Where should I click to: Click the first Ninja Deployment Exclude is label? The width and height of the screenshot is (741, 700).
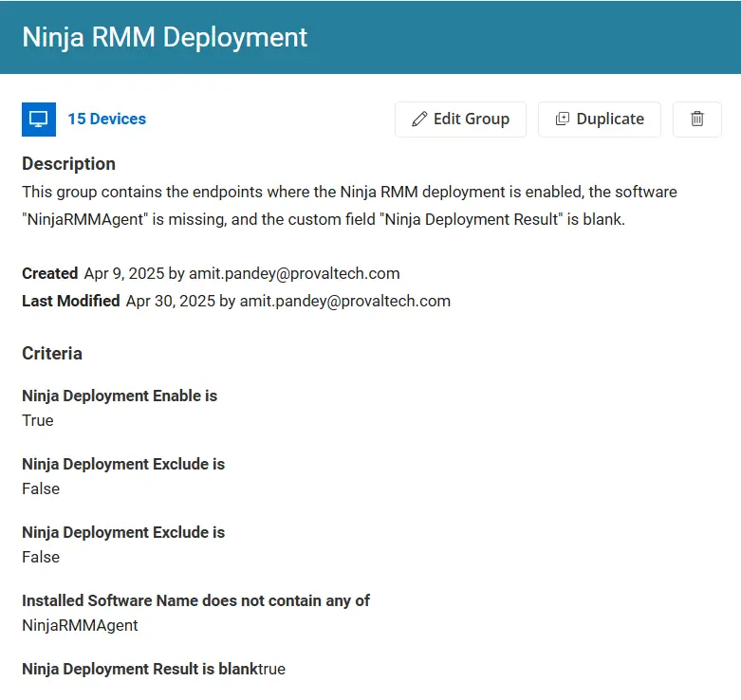[x=123, y=464]
